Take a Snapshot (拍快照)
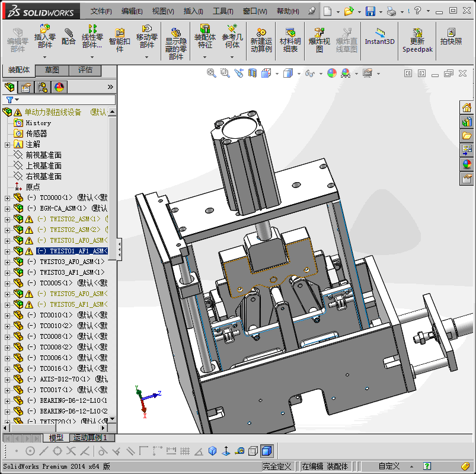Image resolution: width=476 pixels, height=474 pixels. (451, 36)
